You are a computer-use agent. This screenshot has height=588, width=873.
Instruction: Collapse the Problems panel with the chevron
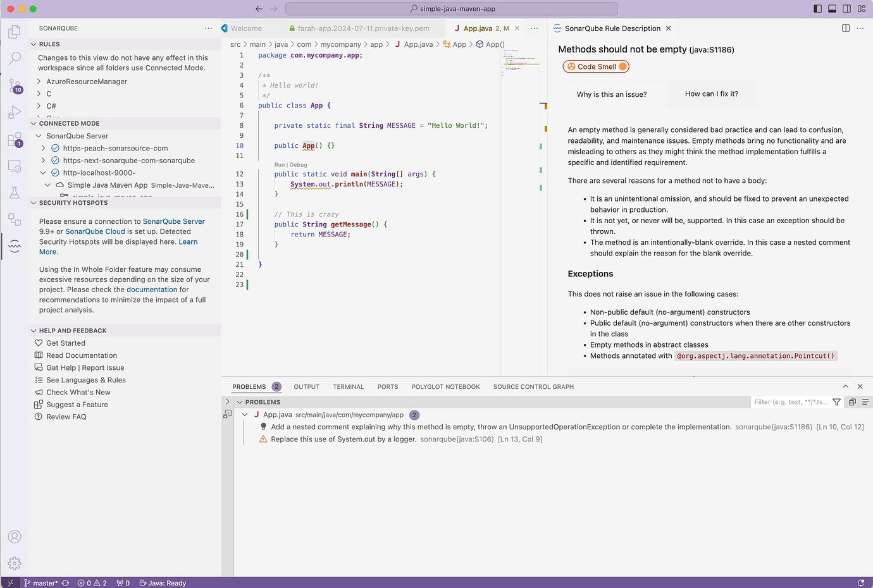[x=846, y=386]
